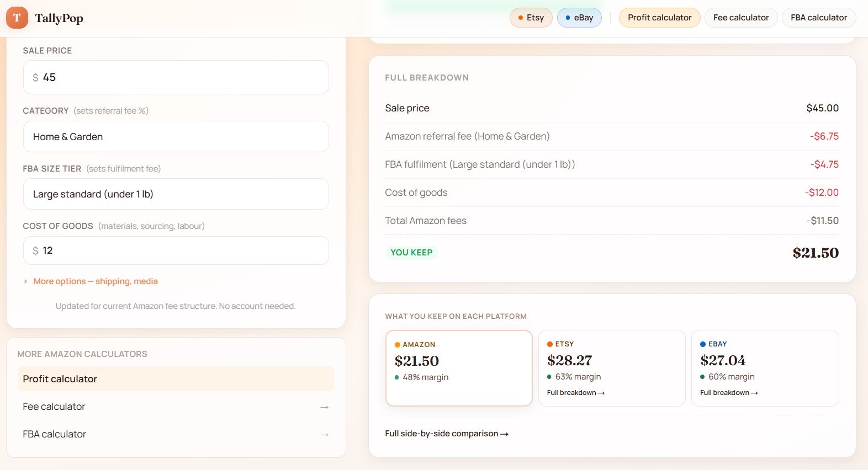The width and height of the screenshot is (868, 470).
Task: Select Profit calculator in More Amazon Calculators
Action: pos(176,379)
